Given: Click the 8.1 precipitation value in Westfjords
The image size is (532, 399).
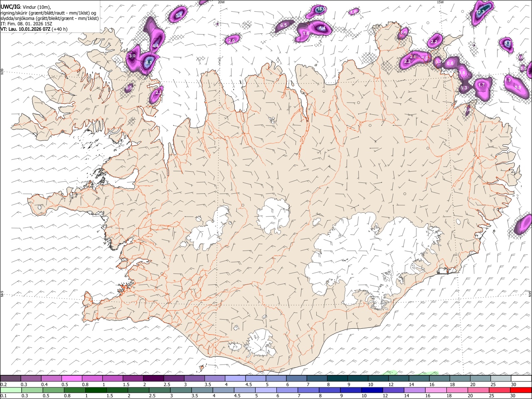Looking at the screenshot, I should pyautogui.click(x=148, y=62).
